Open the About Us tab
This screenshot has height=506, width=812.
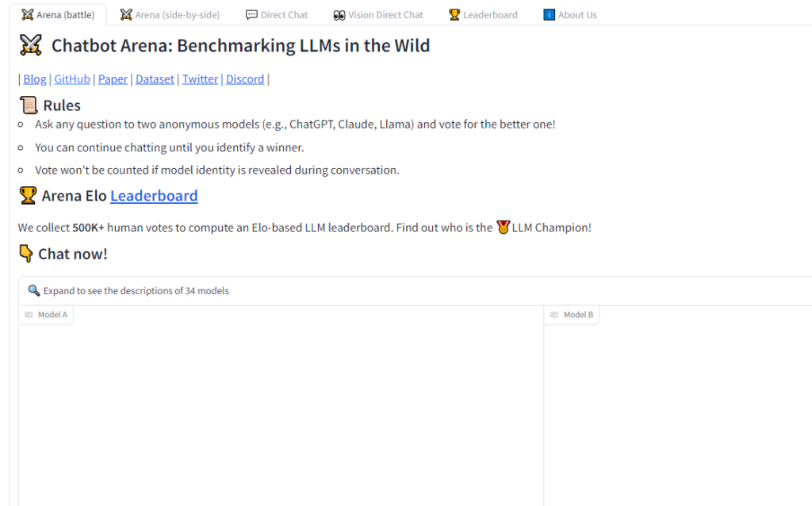pos(577,15)
